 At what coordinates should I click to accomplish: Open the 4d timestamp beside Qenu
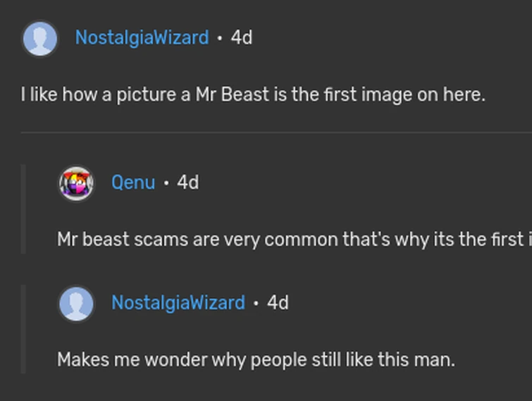[188, 183]
